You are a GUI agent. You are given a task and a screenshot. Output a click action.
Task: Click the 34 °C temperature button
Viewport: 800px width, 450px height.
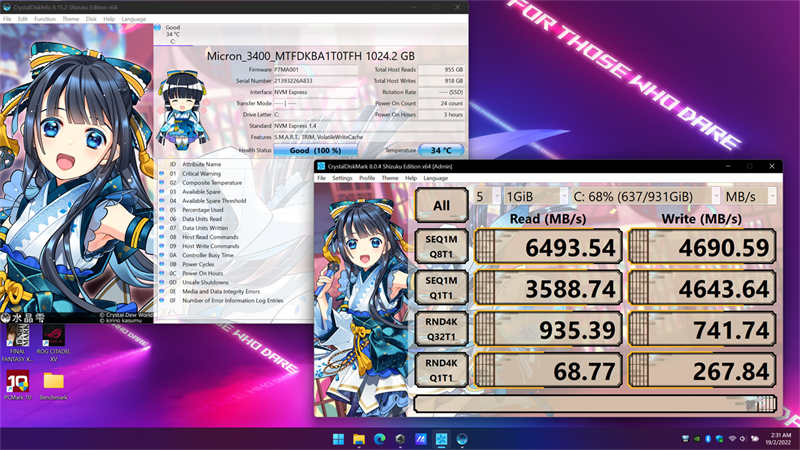(441, 151)
